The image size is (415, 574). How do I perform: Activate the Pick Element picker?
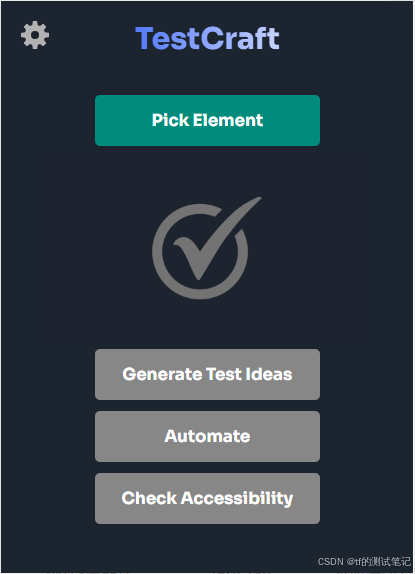[208, 120]
